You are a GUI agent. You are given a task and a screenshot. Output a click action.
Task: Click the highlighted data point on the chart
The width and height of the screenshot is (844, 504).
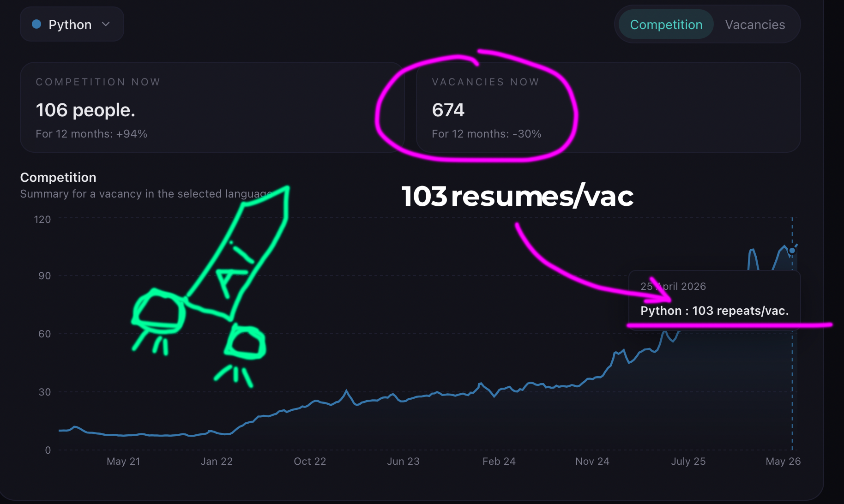(792, 251)
